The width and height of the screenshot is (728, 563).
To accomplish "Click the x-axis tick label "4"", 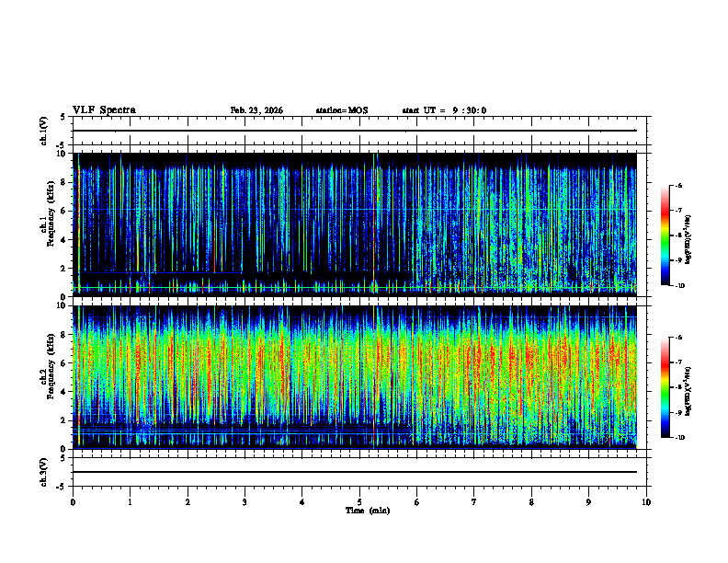I will (x=301, y=502).
